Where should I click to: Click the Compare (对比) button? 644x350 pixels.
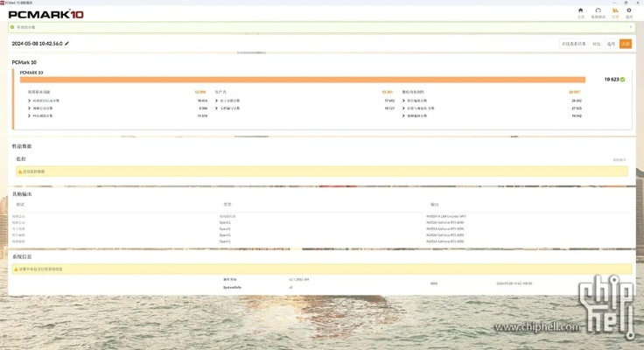[597, 44]
